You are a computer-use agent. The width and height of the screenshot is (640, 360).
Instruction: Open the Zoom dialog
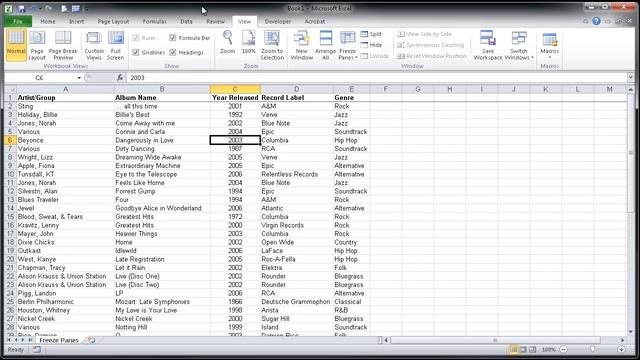tap(227, 42)
